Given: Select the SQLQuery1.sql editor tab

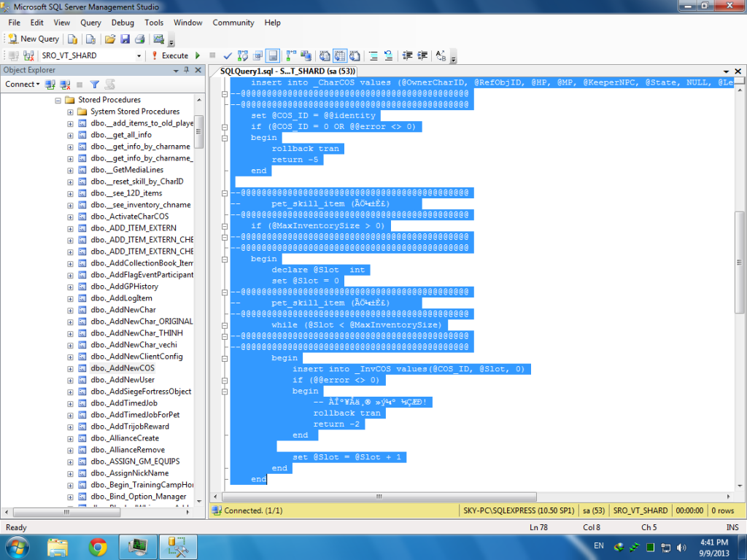Looking at the screenshot, I should pyautogui.click(x=287, y=71).
